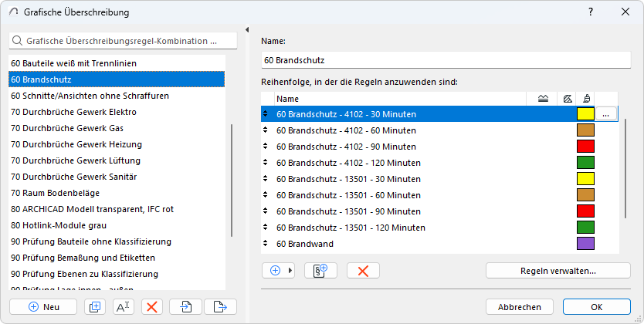The height and width of the screenshot is (324, 644).
Task: Click the create new rule icon button
Action: [x=320, y=270]
